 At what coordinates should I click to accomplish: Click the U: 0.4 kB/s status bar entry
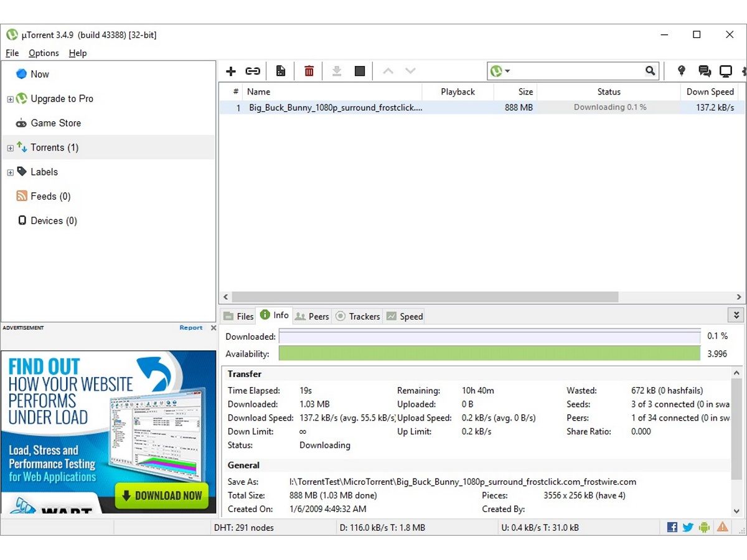click(540, 528)
